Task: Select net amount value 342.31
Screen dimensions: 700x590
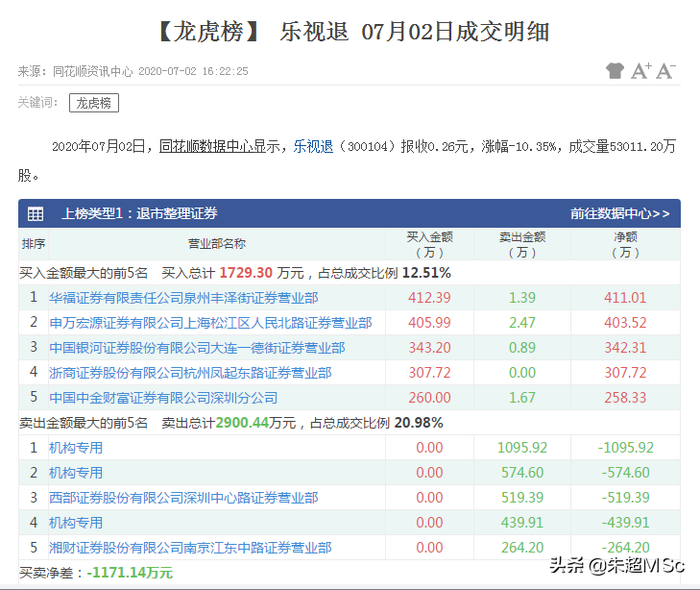Action: (x=625, y=348)
